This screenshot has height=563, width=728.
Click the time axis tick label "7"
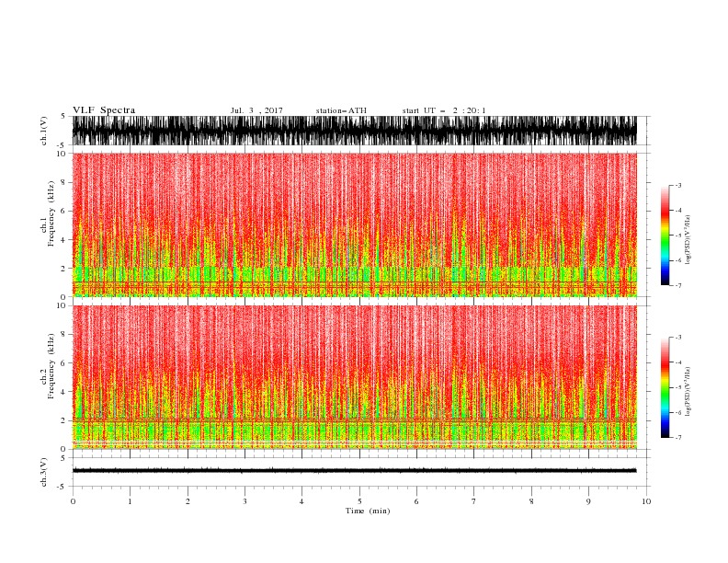pyautogui.click(x=474, y=501)
